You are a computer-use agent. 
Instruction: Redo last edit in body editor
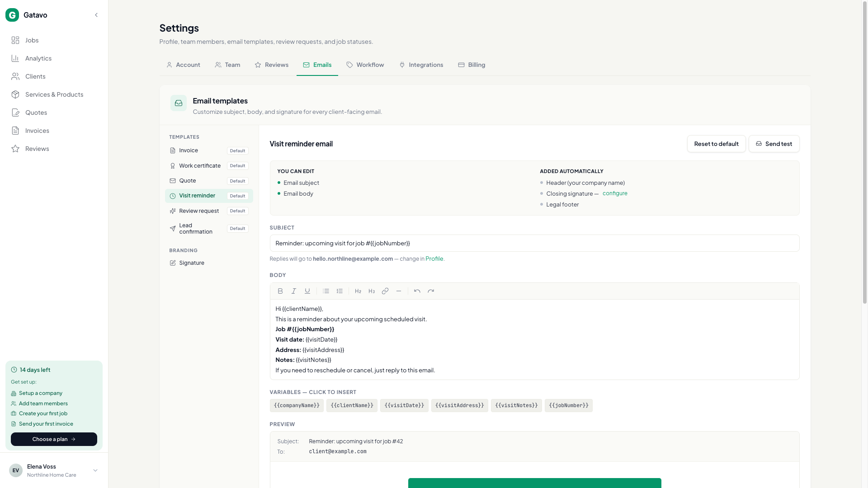pos(431,291)
